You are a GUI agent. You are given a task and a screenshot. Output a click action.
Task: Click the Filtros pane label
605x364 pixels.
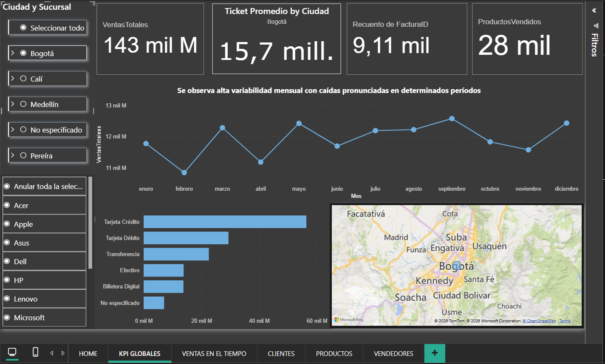pos(594,45)
